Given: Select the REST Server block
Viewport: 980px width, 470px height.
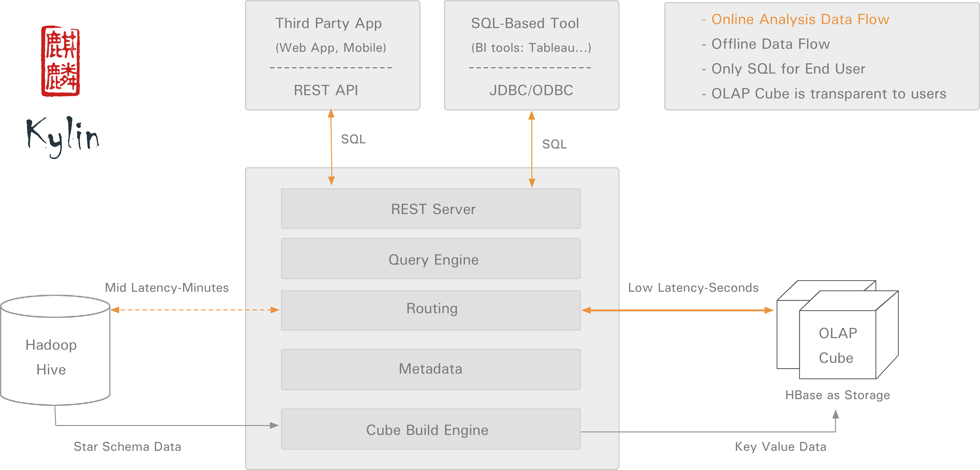Looking at the screenshot, I should pos(431,208).
